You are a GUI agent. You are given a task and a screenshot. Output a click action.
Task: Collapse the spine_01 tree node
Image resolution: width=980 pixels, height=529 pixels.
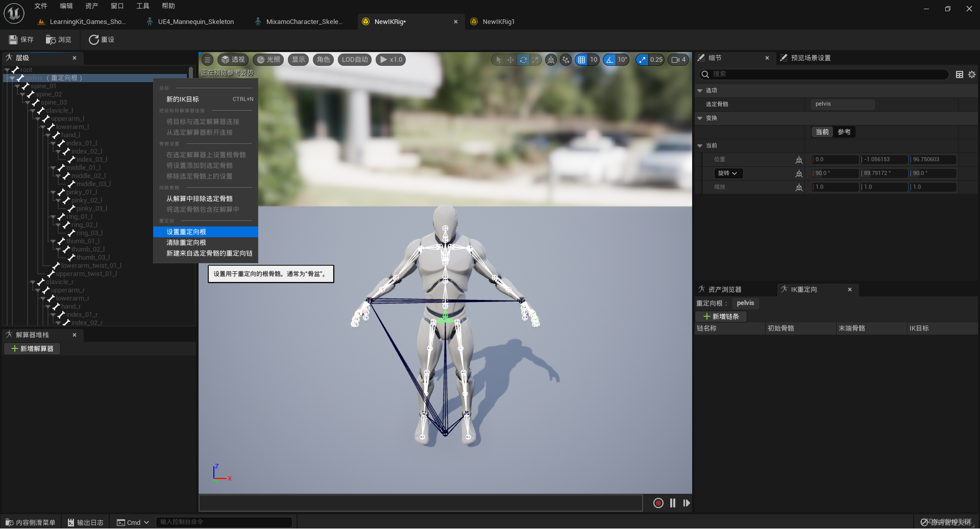click(x=17, y=86)
